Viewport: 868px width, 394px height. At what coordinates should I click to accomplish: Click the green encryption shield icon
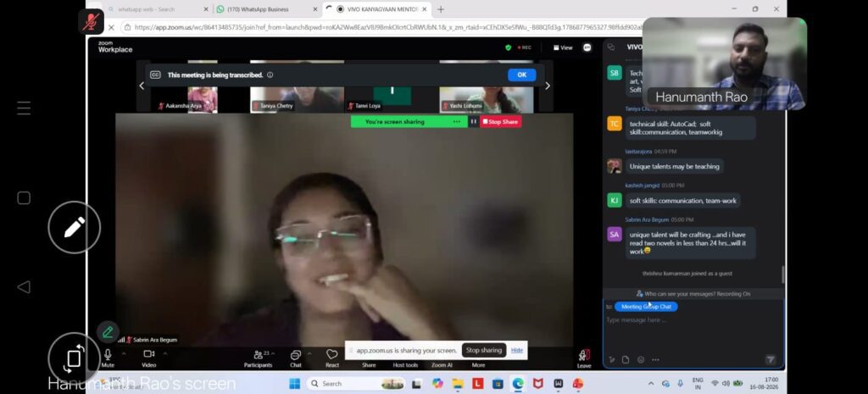(509, 47)
